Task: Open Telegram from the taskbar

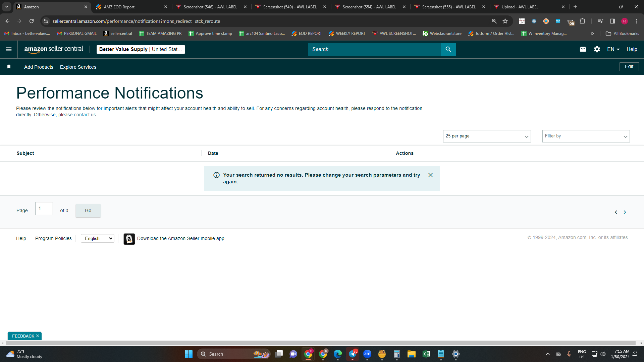Action: [x=353, y=354]
